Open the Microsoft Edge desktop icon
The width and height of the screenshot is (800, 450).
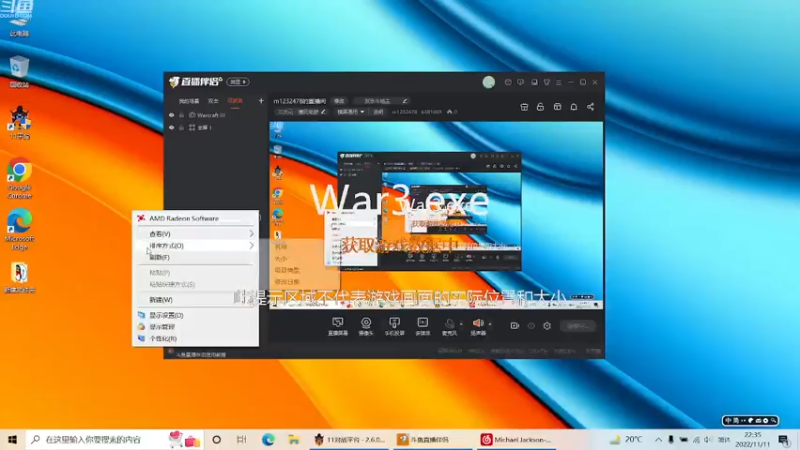[x=19, y=230]
